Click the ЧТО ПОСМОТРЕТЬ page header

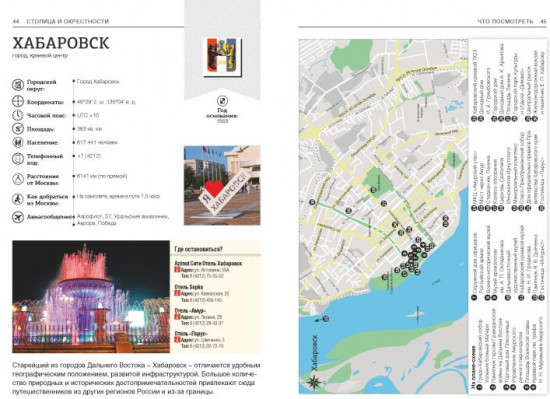pos(505,21)
